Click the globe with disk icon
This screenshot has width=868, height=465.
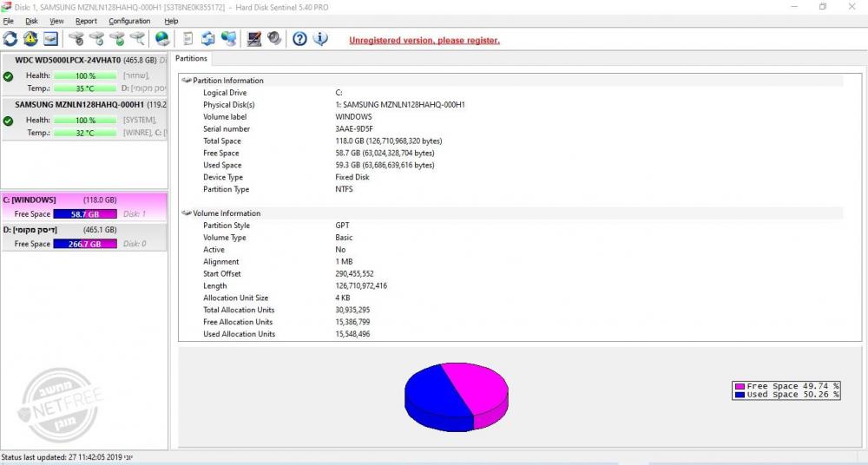click(x=161, y=39)
